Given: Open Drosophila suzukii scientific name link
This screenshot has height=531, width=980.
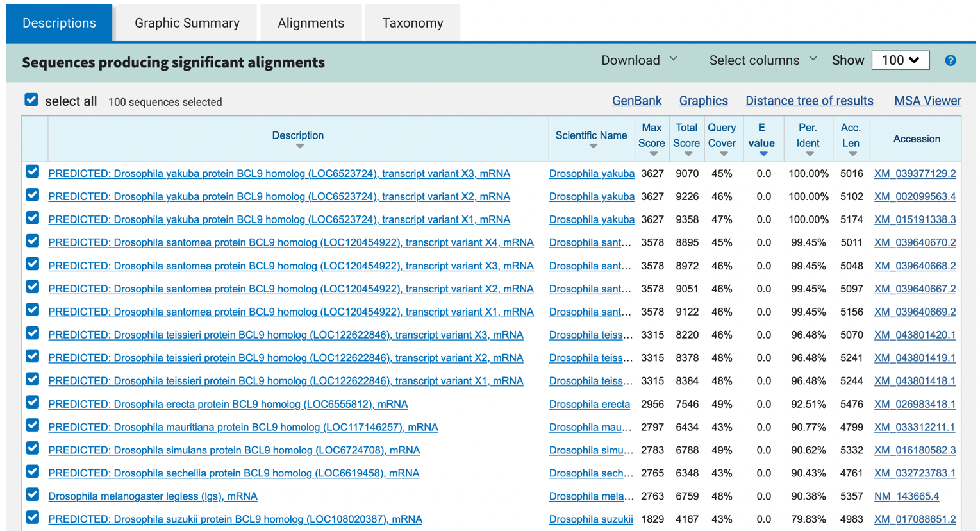Looking at the screenshot, I should click(x=591, y=519).
